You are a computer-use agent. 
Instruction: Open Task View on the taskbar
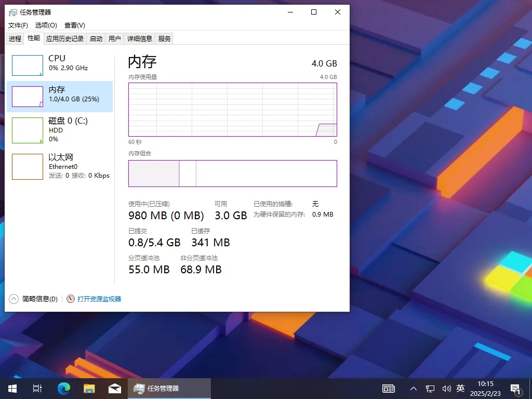point(37,388)
